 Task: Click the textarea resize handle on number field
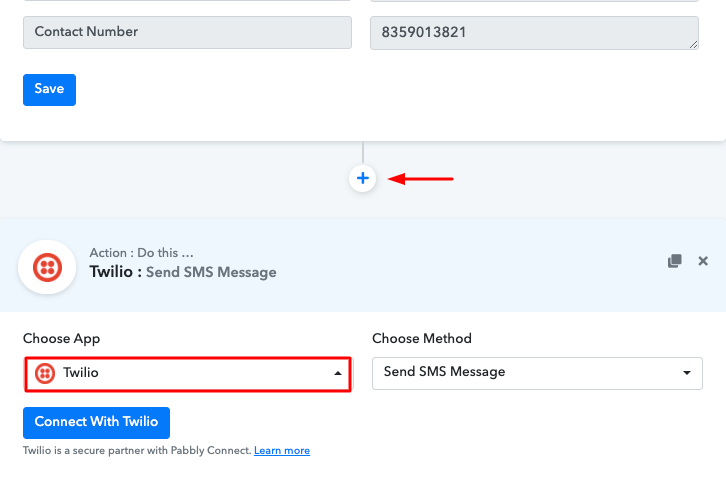click(x=693, y=44)
